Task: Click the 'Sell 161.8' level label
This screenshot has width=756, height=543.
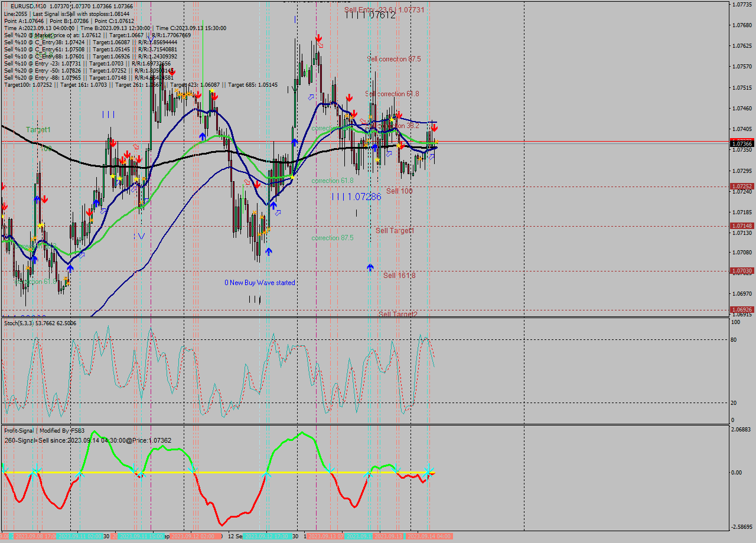Action: coord(399,276)
